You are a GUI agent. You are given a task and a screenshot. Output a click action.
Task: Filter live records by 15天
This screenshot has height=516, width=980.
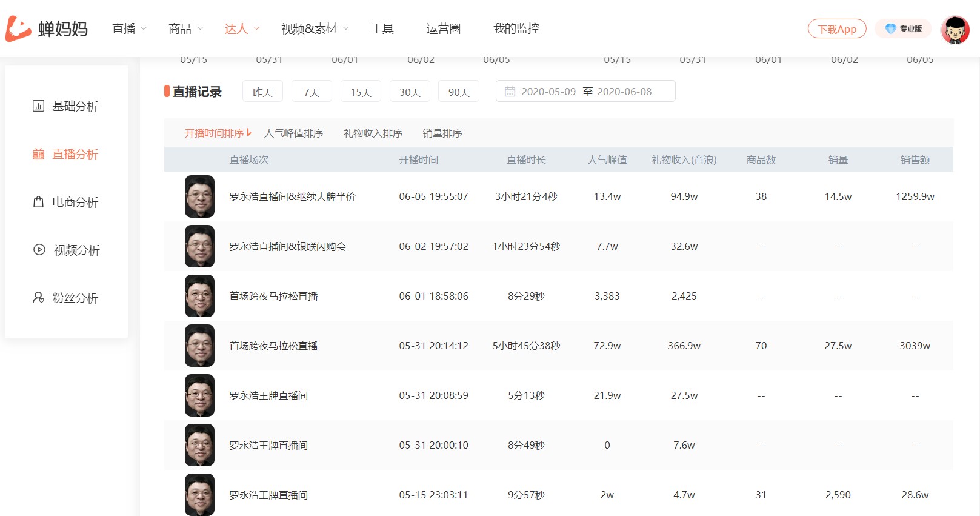[361, 92]
